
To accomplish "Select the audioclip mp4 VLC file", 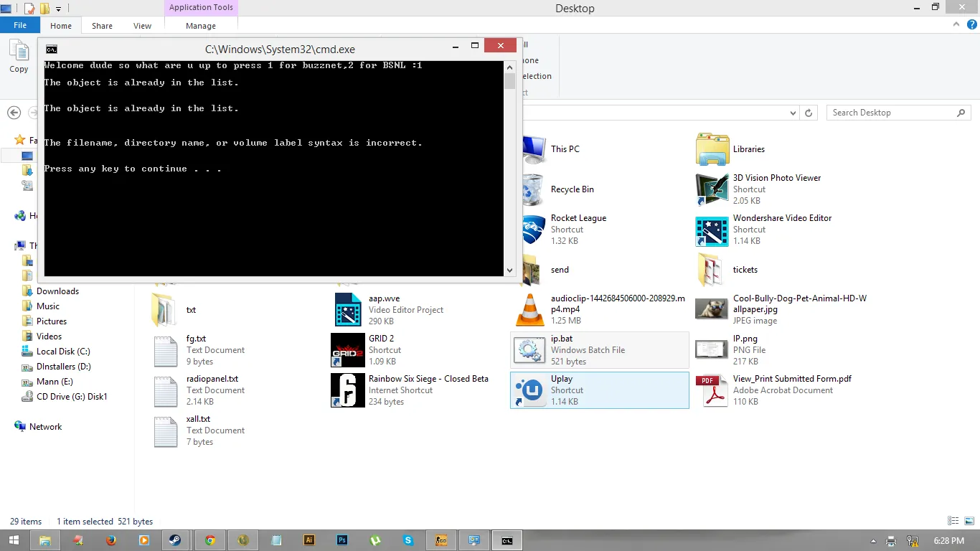I will tap(600, 310).
